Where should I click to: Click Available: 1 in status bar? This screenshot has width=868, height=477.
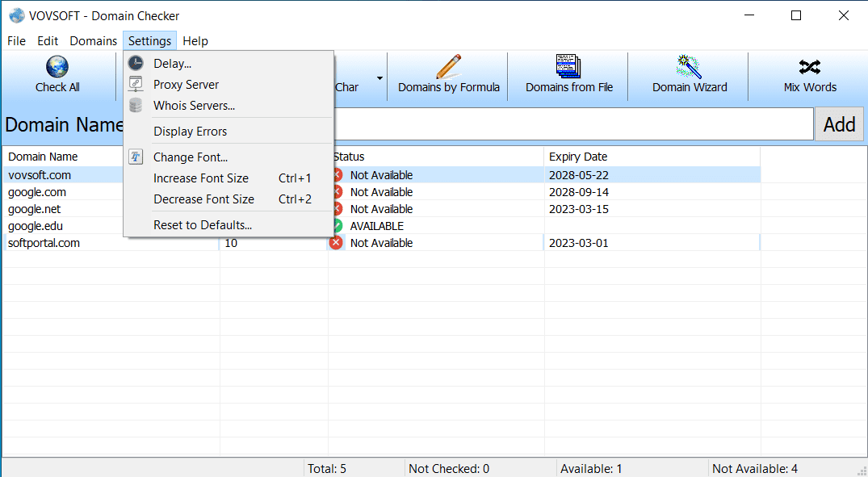click(591, 469)
